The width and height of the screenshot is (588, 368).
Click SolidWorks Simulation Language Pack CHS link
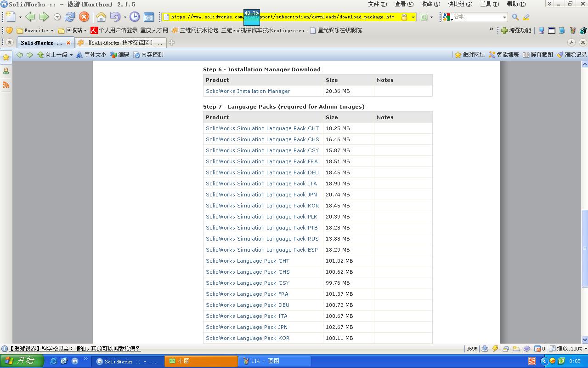pyautogui.click(x=262, y=139)
